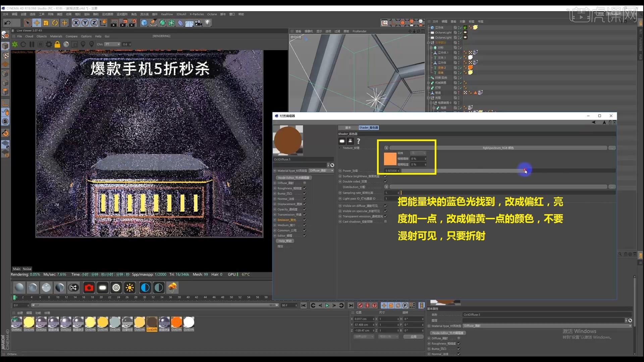
Task: Switch to the Shader tab in material editor
Action: click(x=369, y=128)
